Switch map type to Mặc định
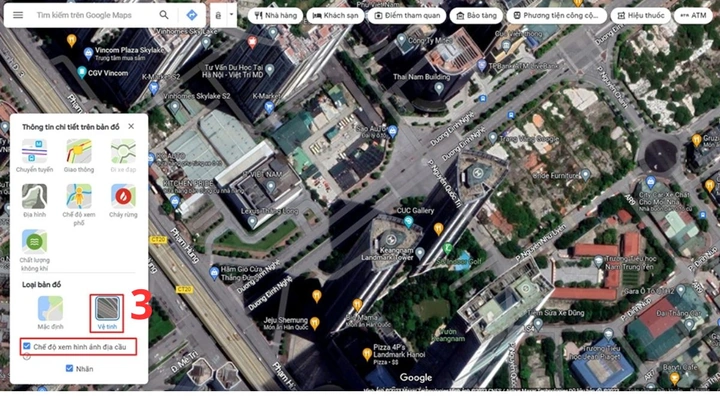This screenshot has height=405, width=720. [x=51, y=309]
